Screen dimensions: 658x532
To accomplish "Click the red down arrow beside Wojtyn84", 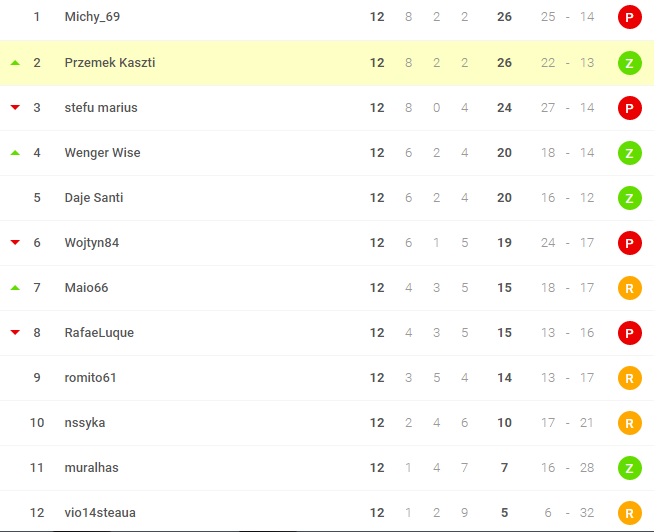I will click(x=15, y=243).
